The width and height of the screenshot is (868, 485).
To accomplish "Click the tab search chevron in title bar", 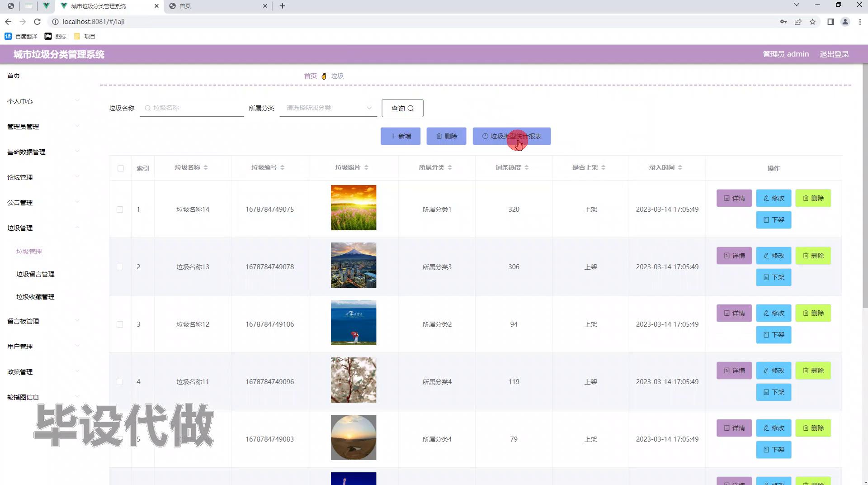I will click(x=797, y=5).
